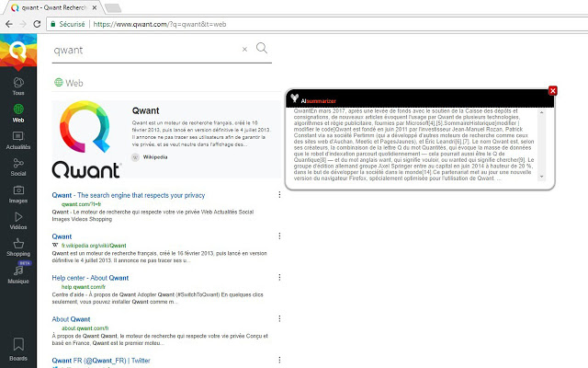Open options menu for Qwant FR Twitter result
588x368 pixels.
click(279, 360)
